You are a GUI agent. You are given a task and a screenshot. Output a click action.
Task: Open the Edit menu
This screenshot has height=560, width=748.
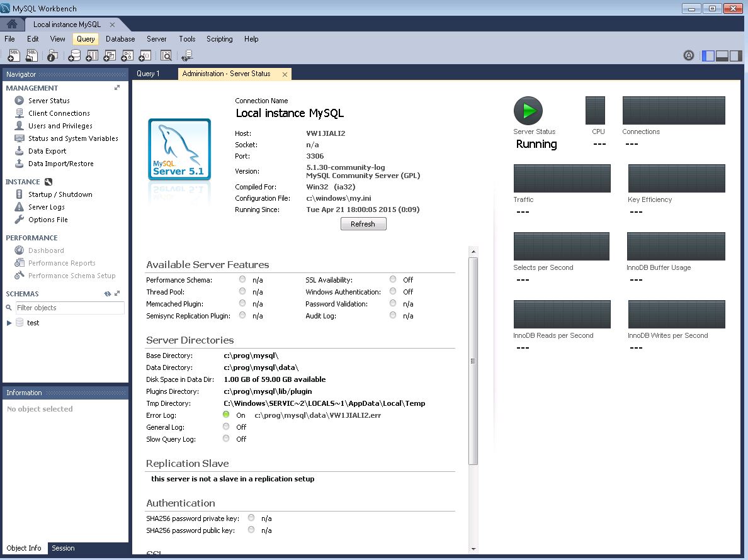click(33, 39)
